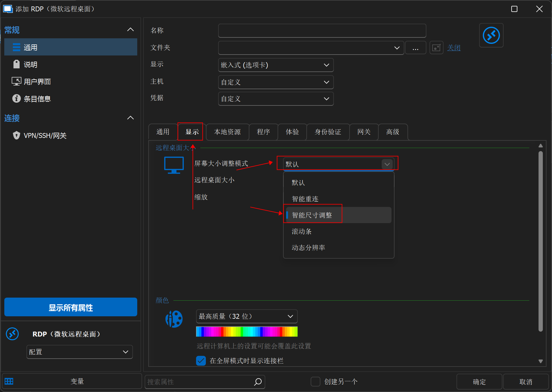
Task: Collapse the 常规 section
Action: [130, 30]
